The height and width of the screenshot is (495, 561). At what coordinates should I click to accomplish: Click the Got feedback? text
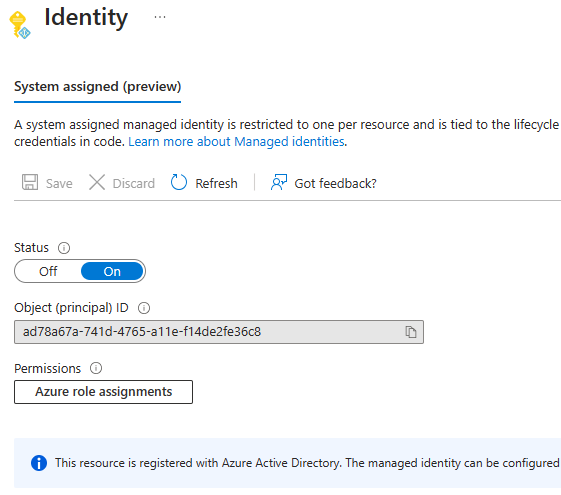335,183
